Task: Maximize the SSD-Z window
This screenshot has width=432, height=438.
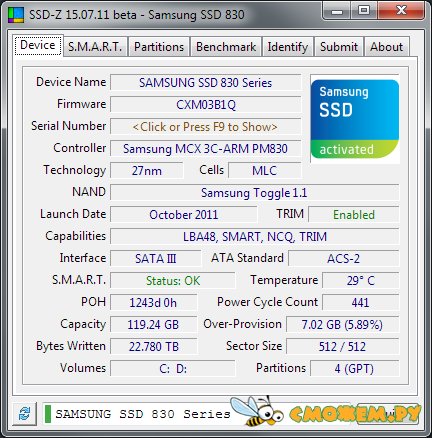Action: (x=364, y=11)
